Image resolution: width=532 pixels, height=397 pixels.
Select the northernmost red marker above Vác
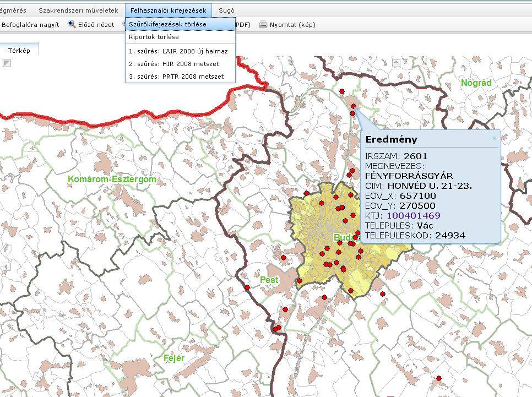(x=342, y=91)
